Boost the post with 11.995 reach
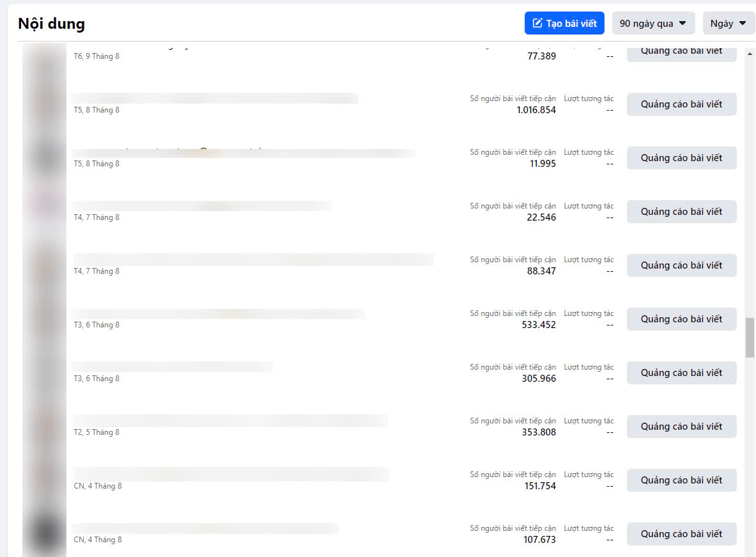The width and height of the screenshot is (756, 557). point(681,158)
